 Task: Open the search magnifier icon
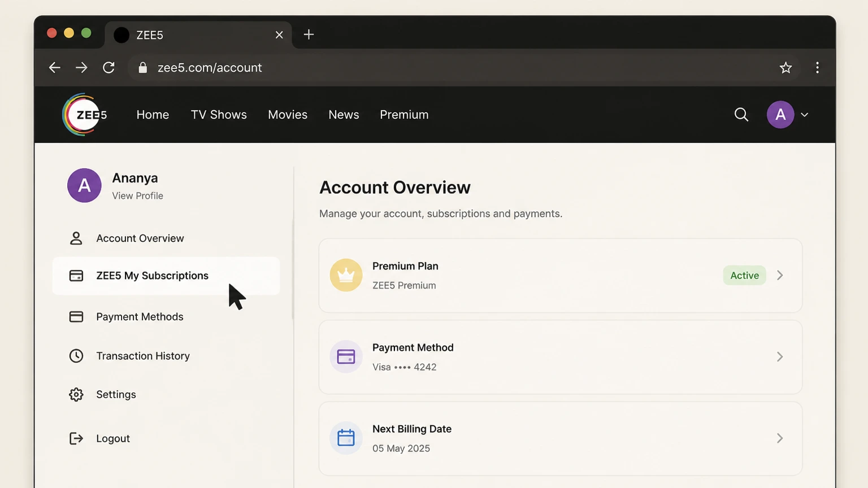click(741, 115)
